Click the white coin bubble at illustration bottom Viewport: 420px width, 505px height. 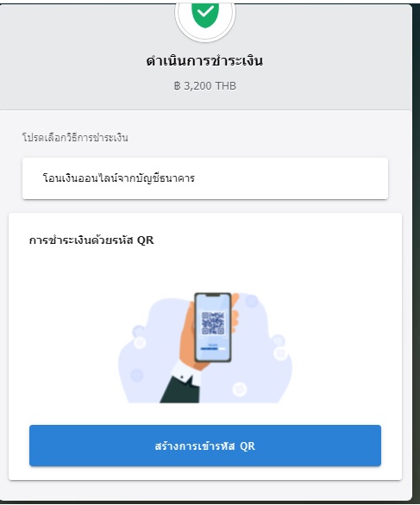tap(240, 389)
